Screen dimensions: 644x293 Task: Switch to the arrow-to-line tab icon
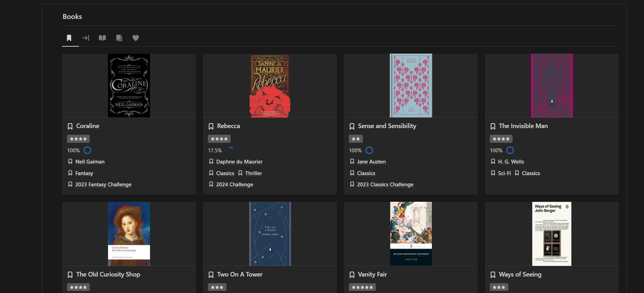[86, 38]
